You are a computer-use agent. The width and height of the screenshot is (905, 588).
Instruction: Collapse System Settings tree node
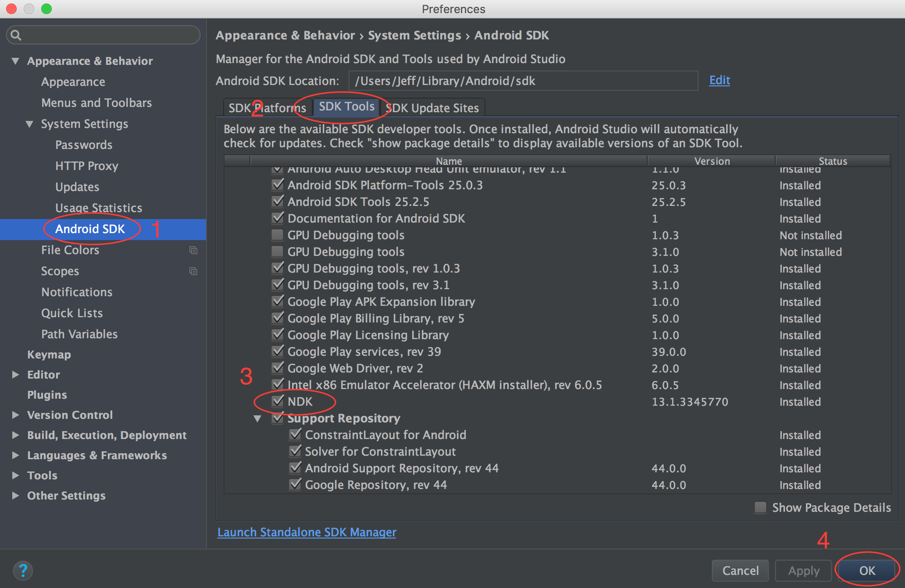(30, 124)
